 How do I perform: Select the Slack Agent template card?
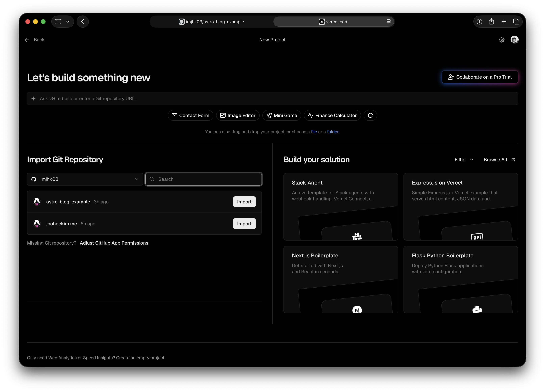(x=341, y=207)
